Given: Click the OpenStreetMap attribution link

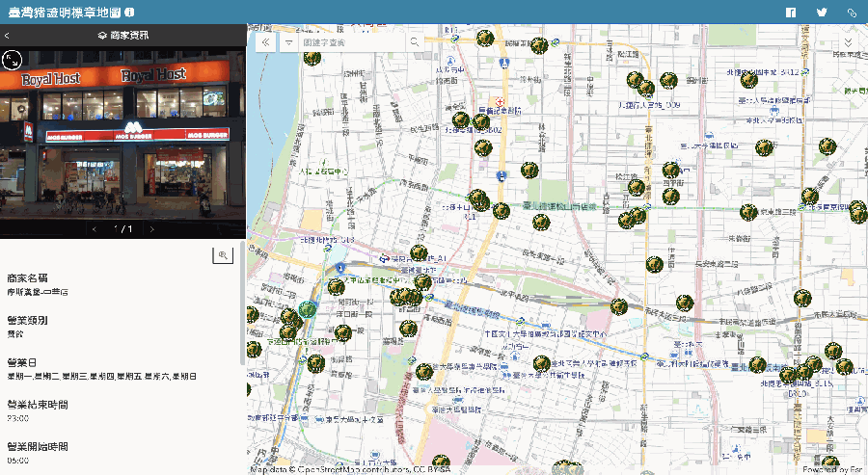Looking at the screenshot, I should 334,469.
